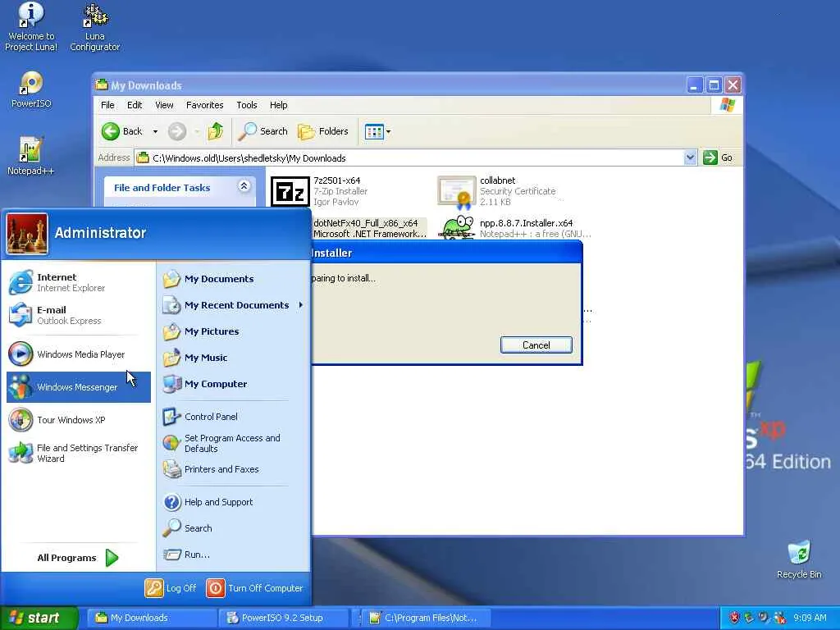Image resolution: width=840 pixels, height=630 pixels.
Task: Switch to C:\Program Files\Not... taskbar button
Action: coord(427,618)
